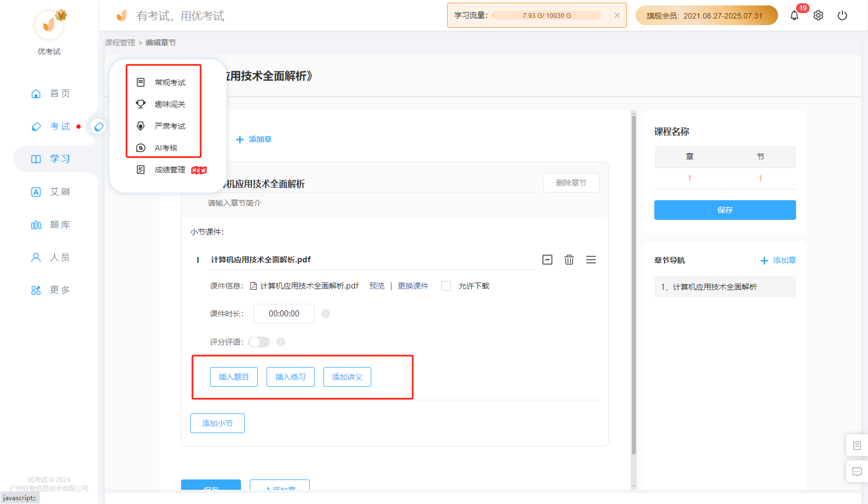868x504 pixels.
Task: Click the 课件时长 time input
Action: pyautogui.click(x=284, y=314)
